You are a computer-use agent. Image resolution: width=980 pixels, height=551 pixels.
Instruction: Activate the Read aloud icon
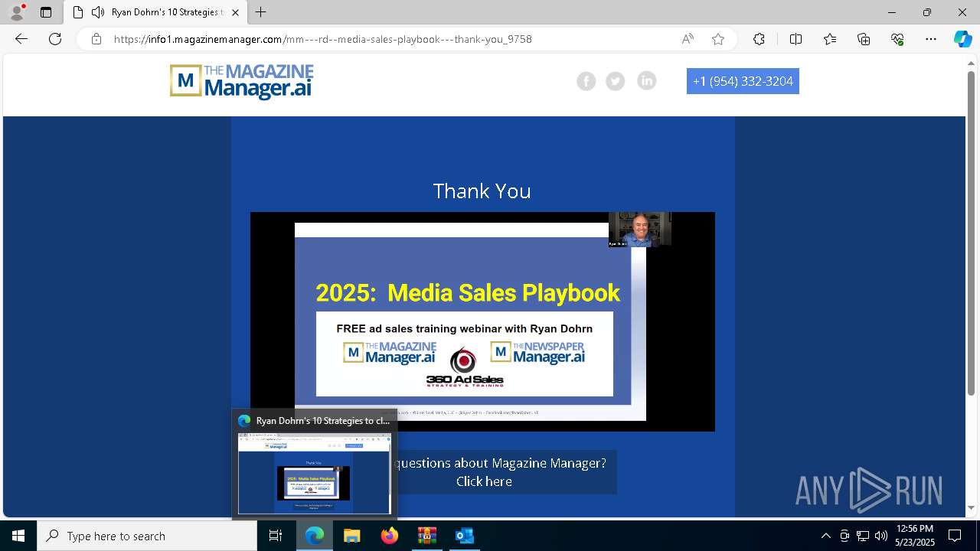click(688, 39)
